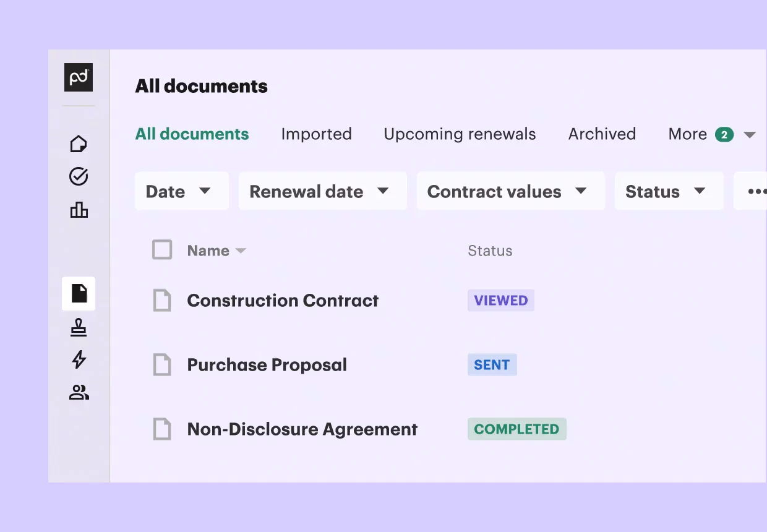Click the Construction Contract file icon
The height and width of the screenshot is (532, 767).
point(162,301)
